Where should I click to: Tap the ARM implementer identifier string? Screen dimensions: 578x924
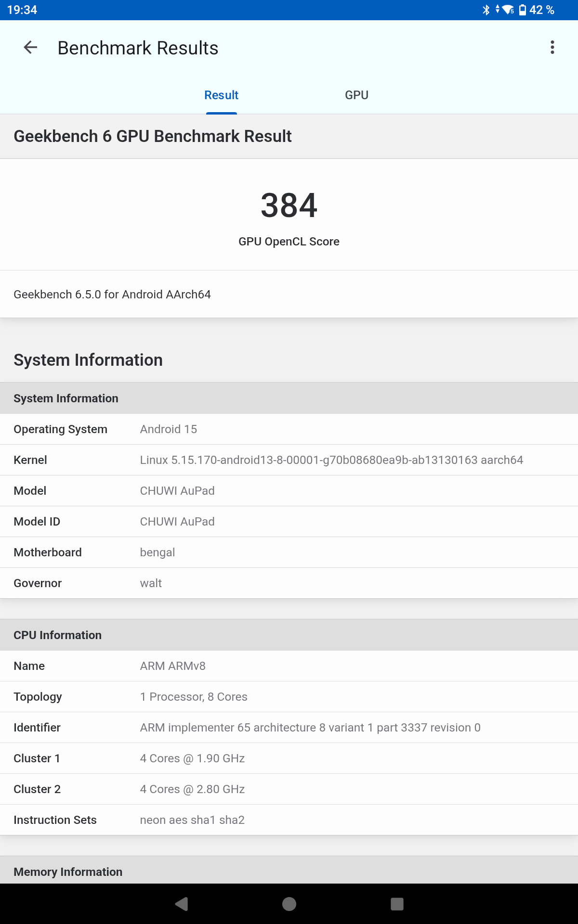click(x=310, y=728)
